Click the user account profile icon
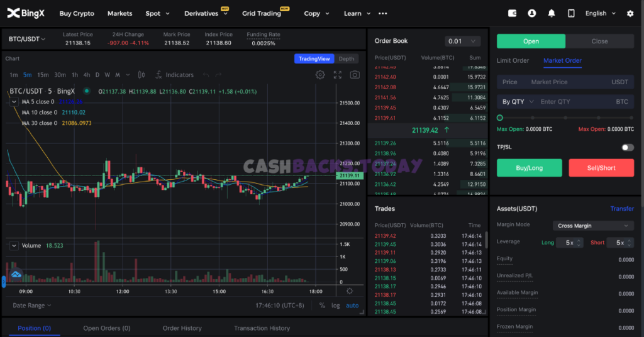The width and height of the screenshot is (644, 337). coord(532,13)
